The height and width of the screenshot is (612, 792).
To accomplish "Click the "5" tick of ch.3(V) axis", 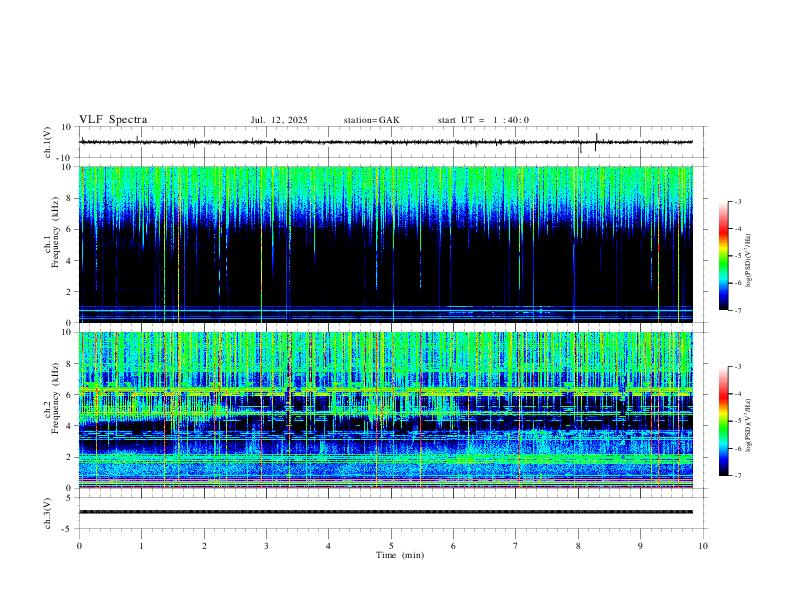I will point(70,498).
